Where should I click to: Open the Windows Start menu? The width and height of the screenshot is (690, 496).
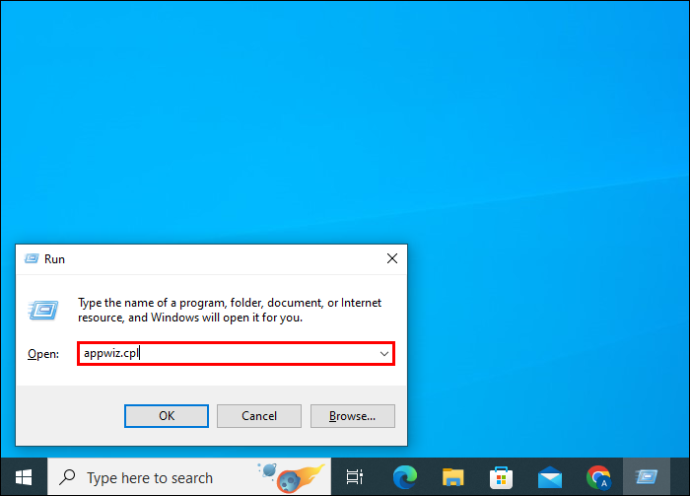(x=24, y=477)
